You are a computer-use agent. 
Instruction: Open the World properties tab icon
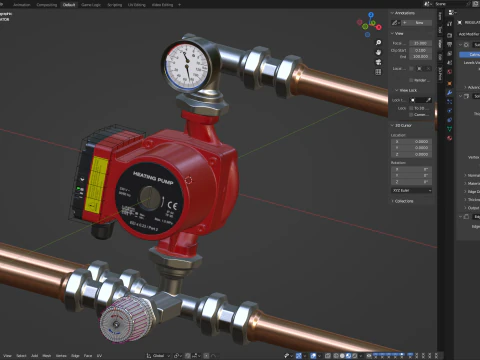point(450,72)
